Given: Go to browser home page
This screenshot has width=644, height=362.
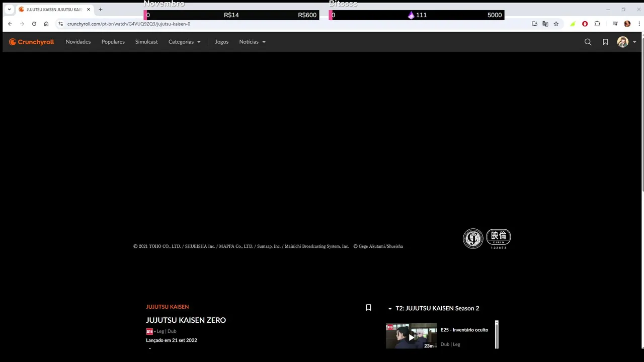Looking at the screenshot, I should click(46, 24).
